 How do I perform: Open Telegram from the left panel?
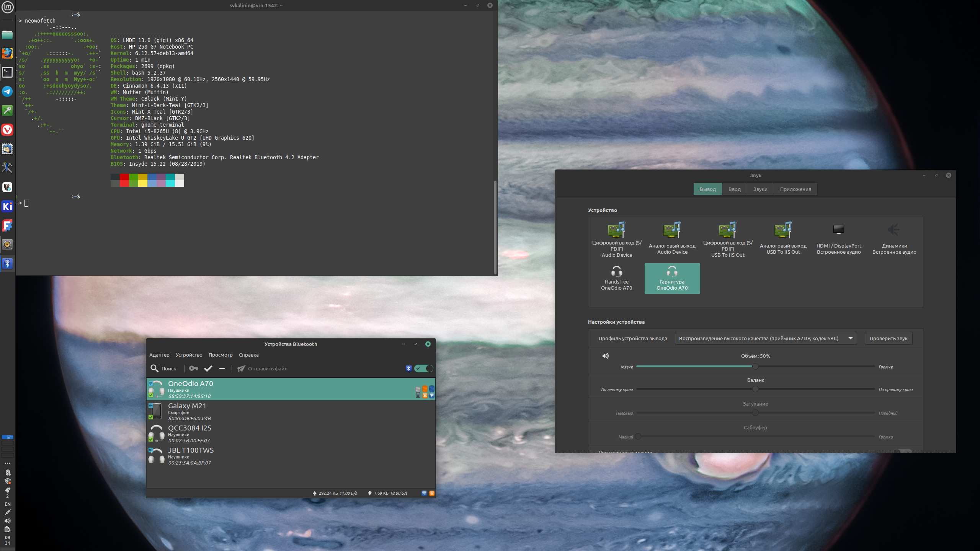click(7, 91)
